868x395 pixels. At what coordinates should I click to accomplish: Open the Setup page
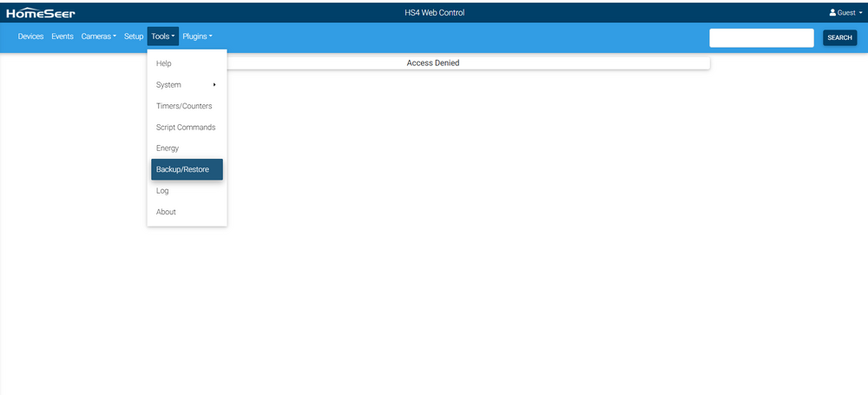(134, 36)
